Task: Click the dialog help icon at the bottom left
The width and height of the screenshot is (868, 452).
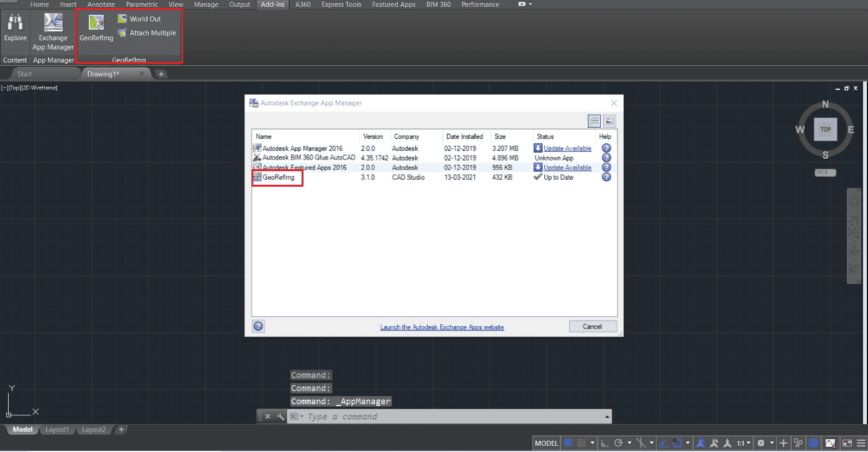Action: pyautogui.click(x=259, y=326)
